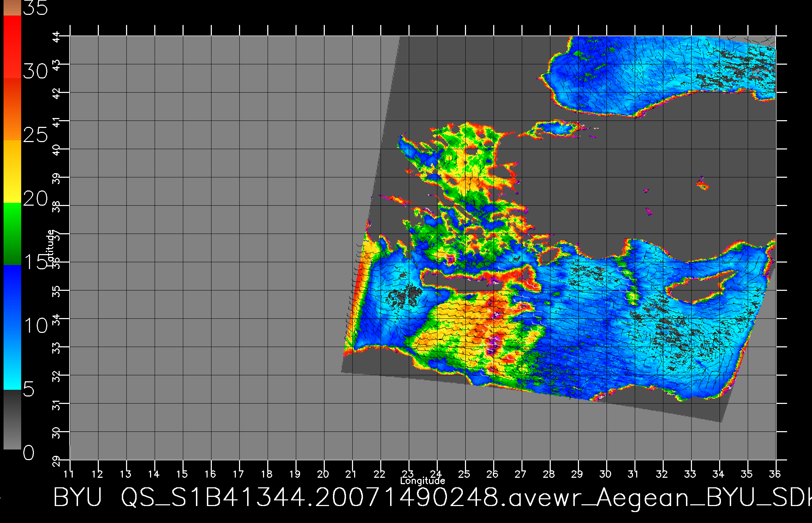This screenshot has height=523, width=812.
Task: Click longitude tick label 32
Action: tap(662, 474)
